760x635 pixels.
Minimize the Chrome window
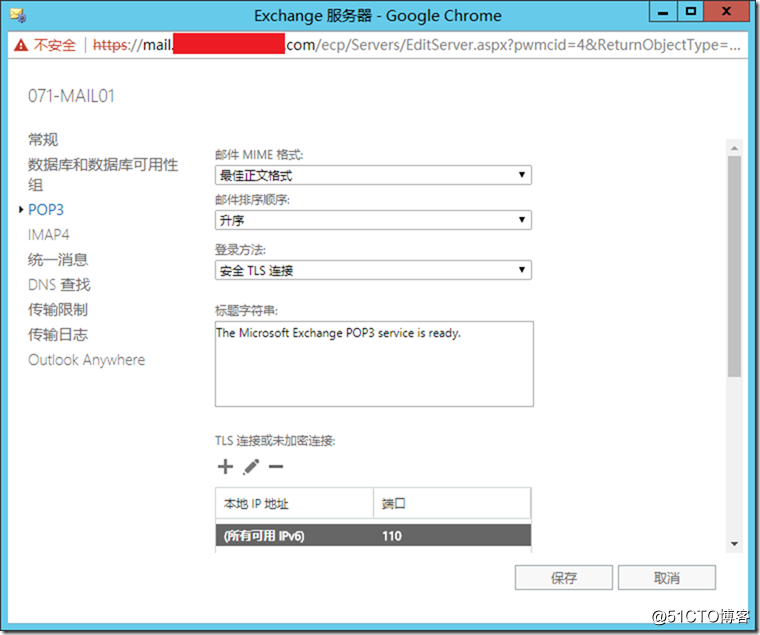pyautogui.click(x=663, y=12)
